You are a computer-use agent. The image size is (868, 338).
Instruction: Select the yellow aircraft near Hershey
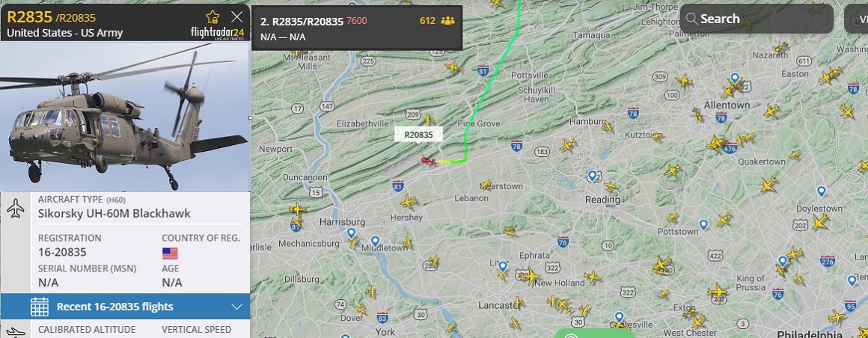409,201
